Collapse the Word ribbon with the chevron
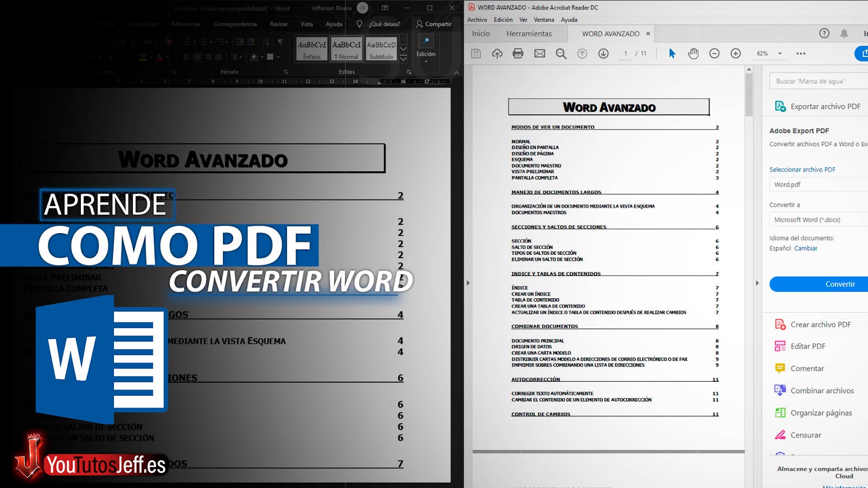Image resolution: width=868 pixels, height=488 pixels. pos(456,72)
